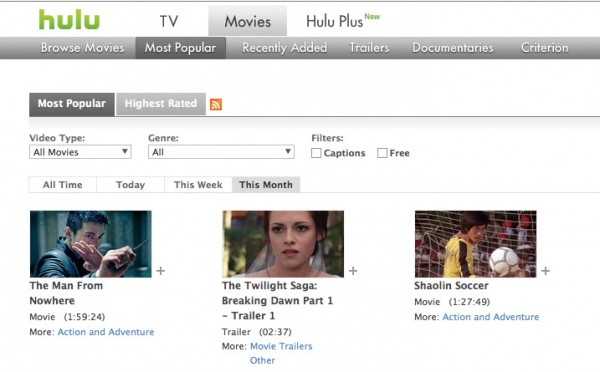Screen dimensions: 600x372
Task: Go to the Trailers section
Action: (x=369, y=48)
